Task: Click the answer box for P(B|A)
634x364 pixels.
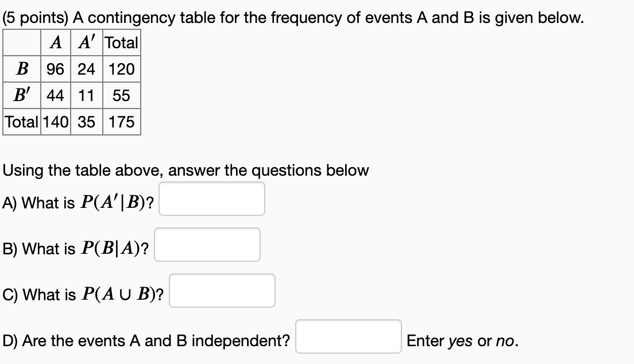Action: coord(207,245)
